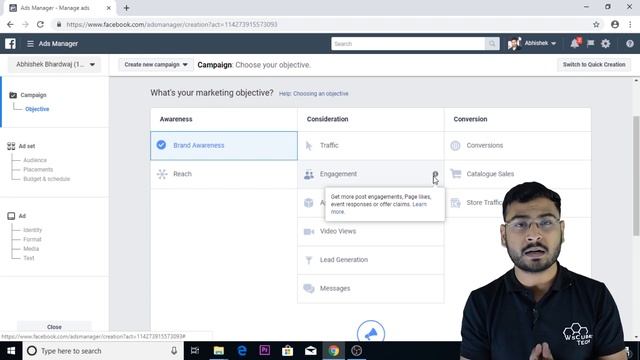Open Budget & schedule in the sidebar
Image resolution: width=640 pixels, height=360 pixels.
tap(47, 179)
